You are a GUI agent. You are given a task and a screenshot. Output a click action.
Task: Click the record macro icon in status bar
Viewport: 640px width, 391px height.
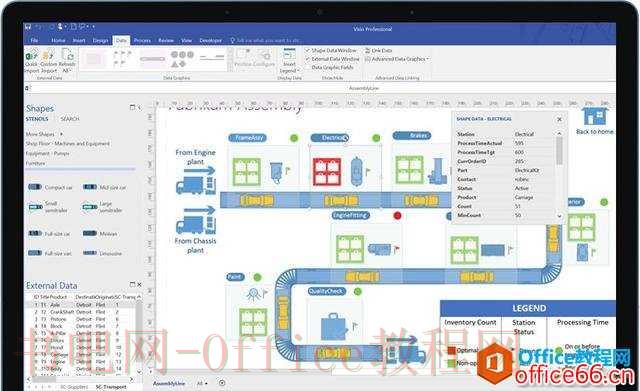(x=222, y=383)
